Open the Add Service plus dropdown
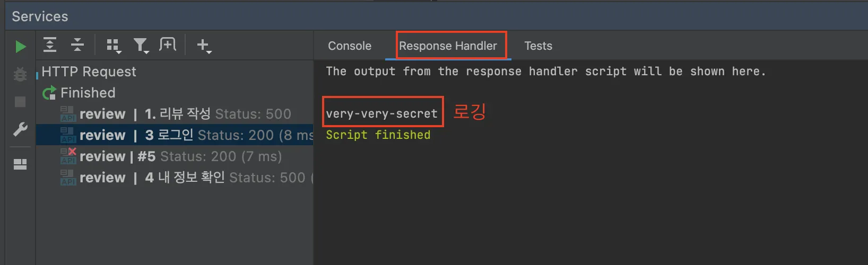This screenshot has width=868, height=265. point(204,46)
